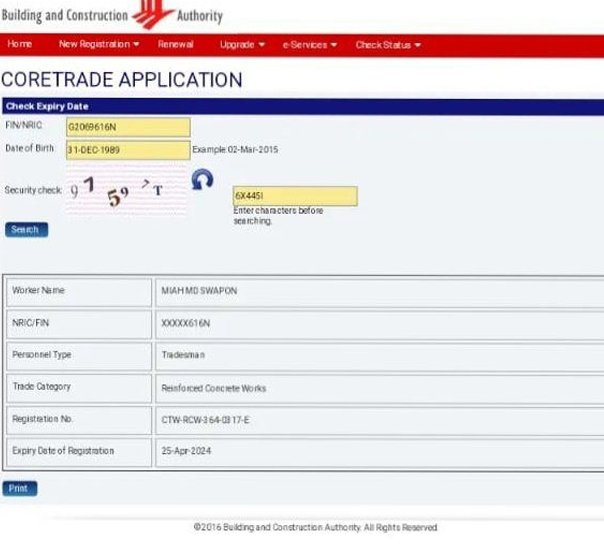
Task: Click the example date text 02-Mar-2015
Action: coord(253,149)
